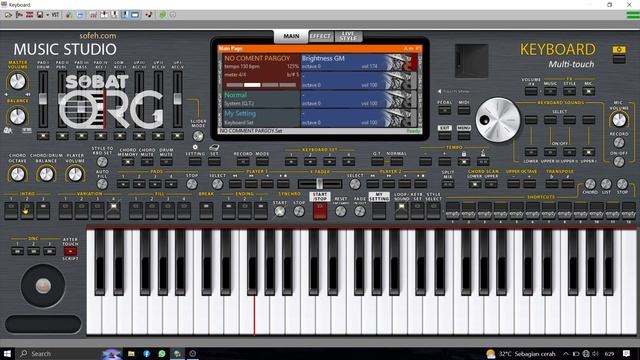640x360 pixels.
Task: Trigger Pad 1 button
Action: coord(123,184)
